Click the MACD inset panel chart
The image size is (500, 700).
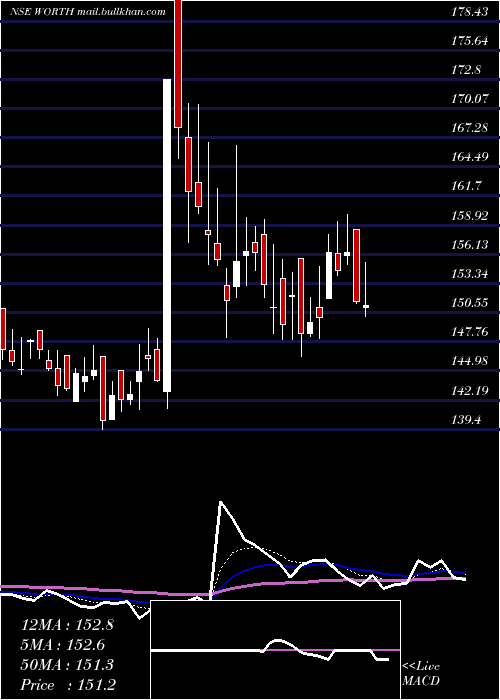click(x=275, y=650)
